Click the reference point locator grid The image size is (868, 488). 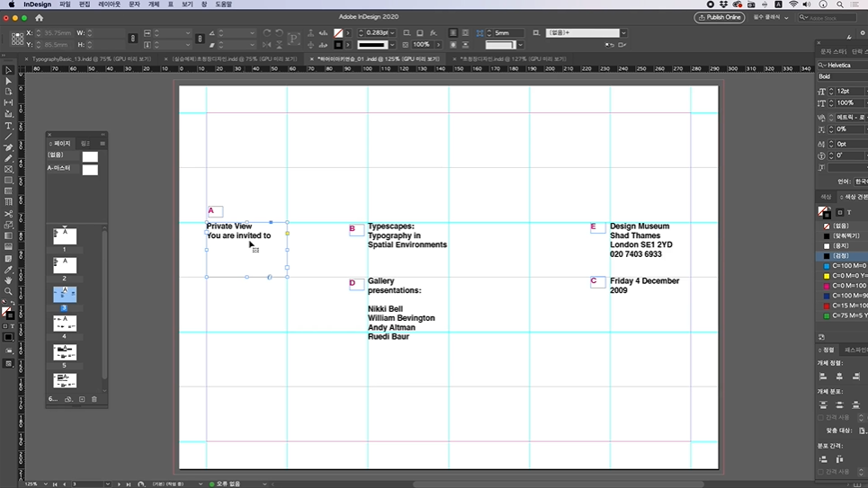point(17,39)
